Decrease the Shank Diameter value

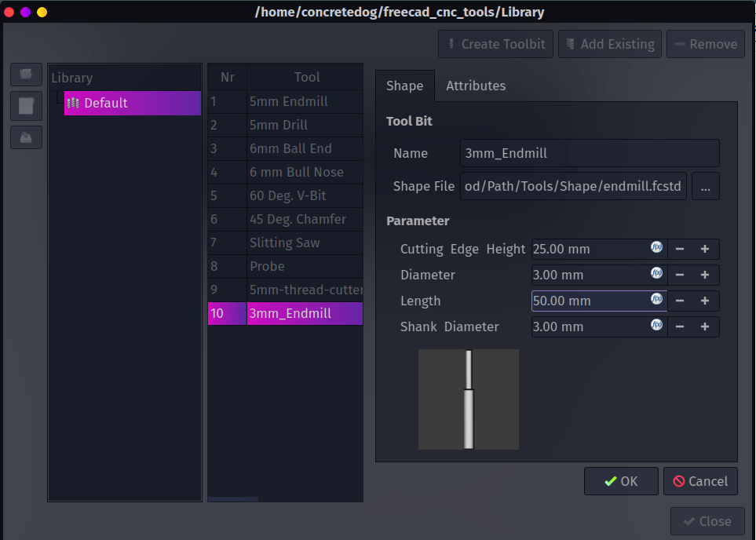(680, 327)
